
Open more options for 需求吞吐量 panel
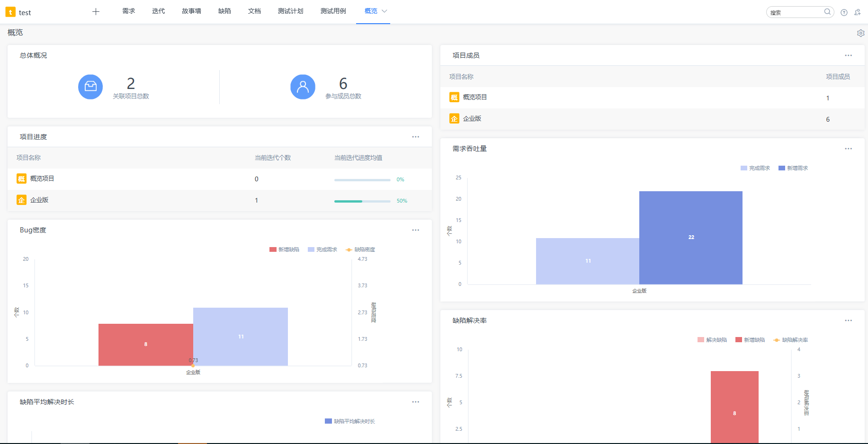pyautogui.click(x=849, y=149)
